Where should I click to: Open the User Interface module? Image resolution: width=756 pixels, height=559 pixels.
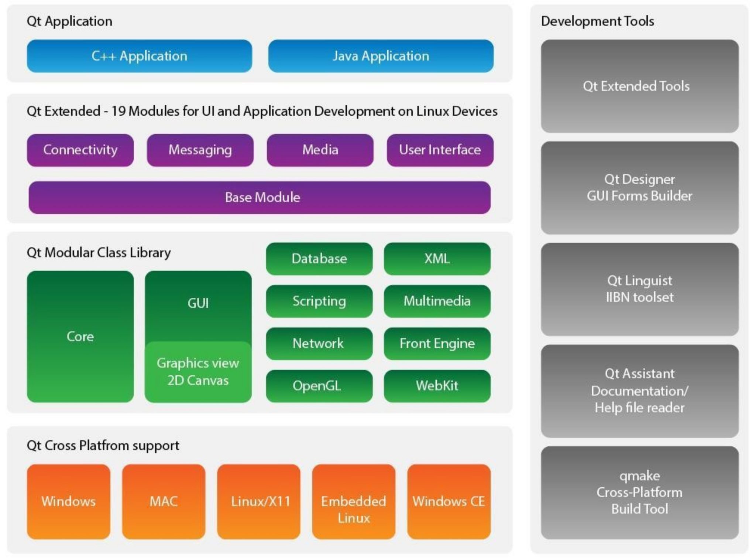(x=440, y=150)
